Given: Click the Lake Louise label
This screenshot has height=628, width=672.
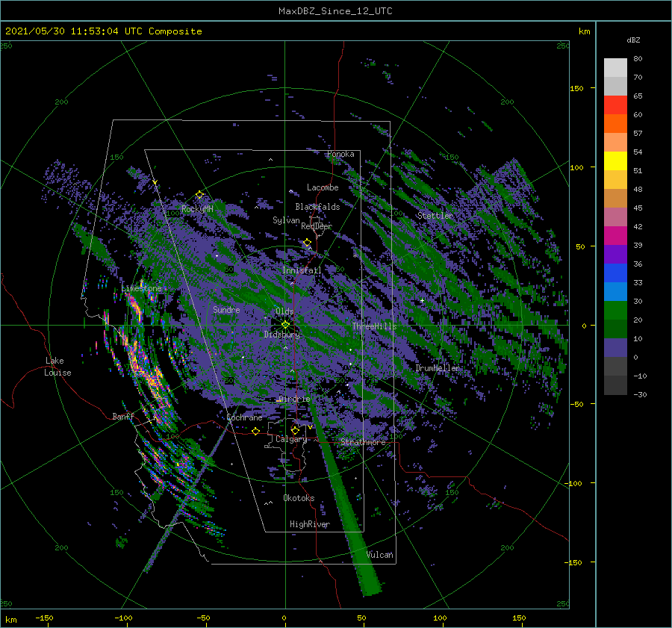Looking at the screenshot, I should pyautogui.click(x=57, y=367).
